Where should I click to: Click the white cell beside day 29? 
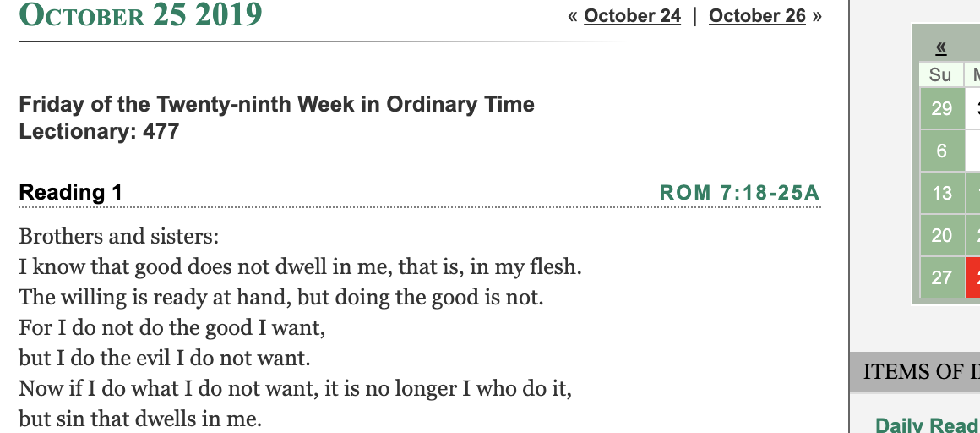[x=973, y=108]
